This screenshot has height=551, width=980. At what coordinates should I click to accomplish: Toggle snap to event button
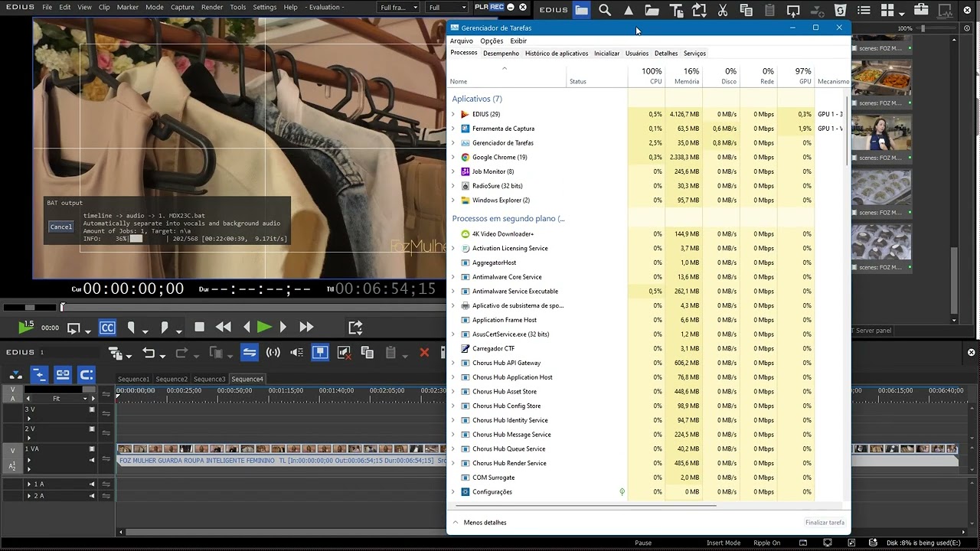[87, 375]
